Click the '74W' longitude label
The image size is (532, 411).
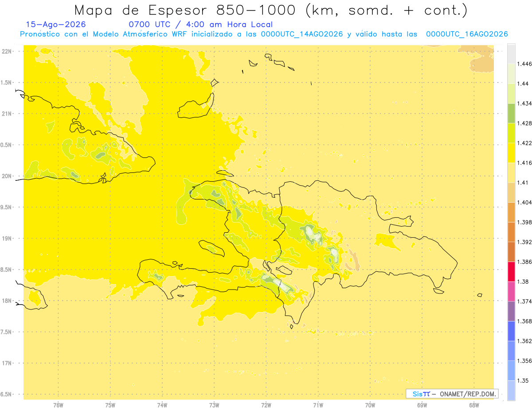point(162,405)
